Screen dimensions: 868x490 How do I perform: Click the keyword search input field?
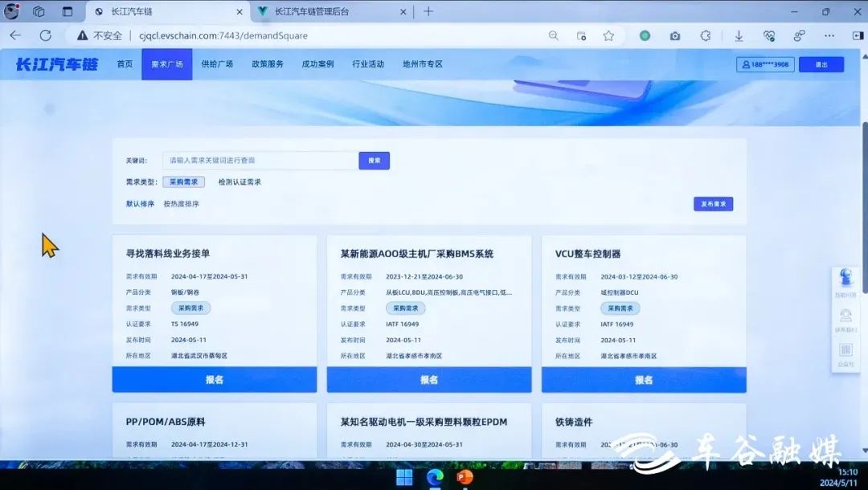click(x=260, y=161)
